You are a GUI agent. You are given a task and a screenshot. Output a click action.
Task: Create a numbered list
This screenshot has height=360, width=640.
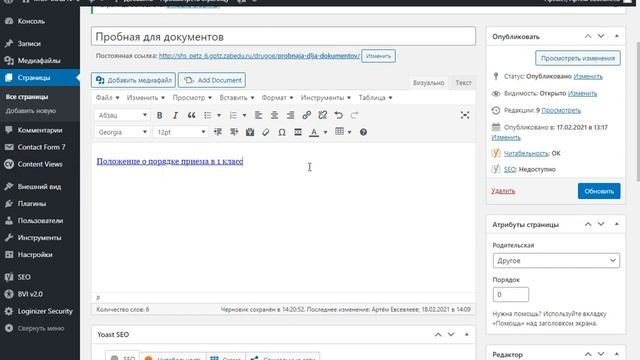[x=233, y=116]
